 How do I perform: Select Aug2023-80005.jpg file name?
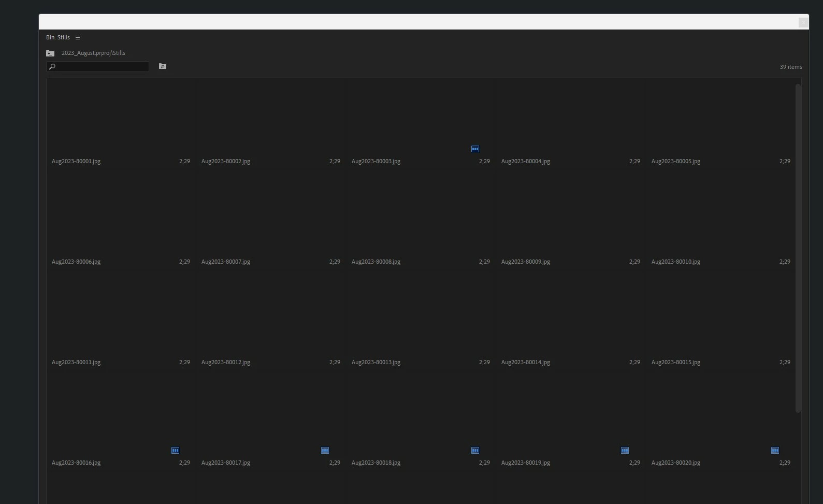(x=676, y=162)
